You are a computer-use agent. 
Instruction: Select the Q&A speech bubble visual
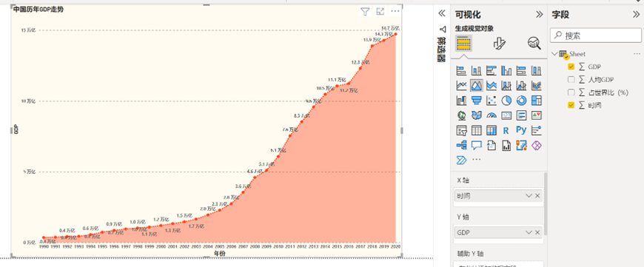(477, 145)
